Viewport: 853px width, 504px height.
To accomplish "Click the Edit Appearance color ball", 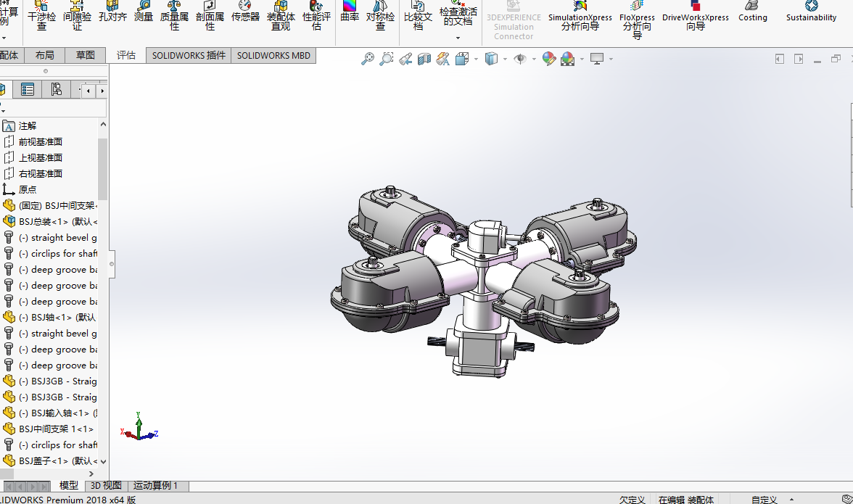I will 549,59.
